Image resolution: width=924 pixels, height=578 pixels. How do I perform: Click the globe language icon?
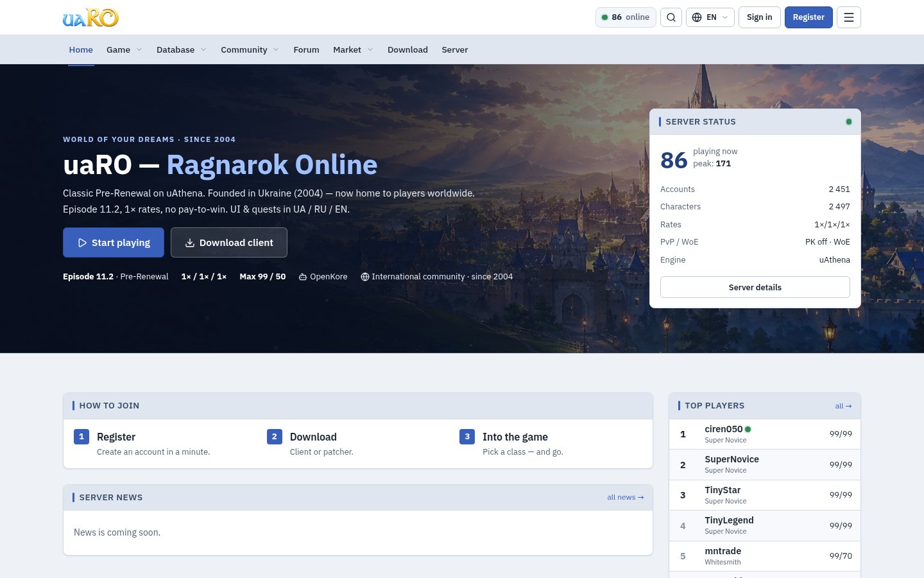pos(697,17)
